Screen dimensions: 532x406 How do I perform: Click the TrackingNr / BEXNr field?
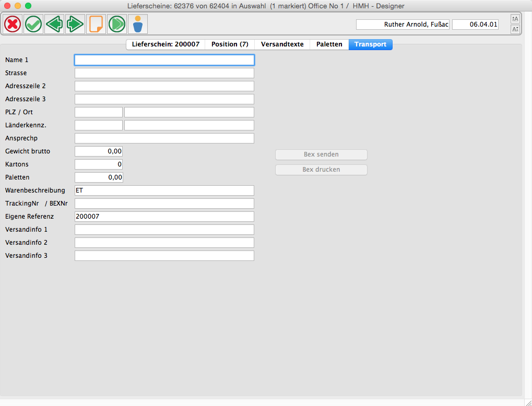tap(164, 204)
